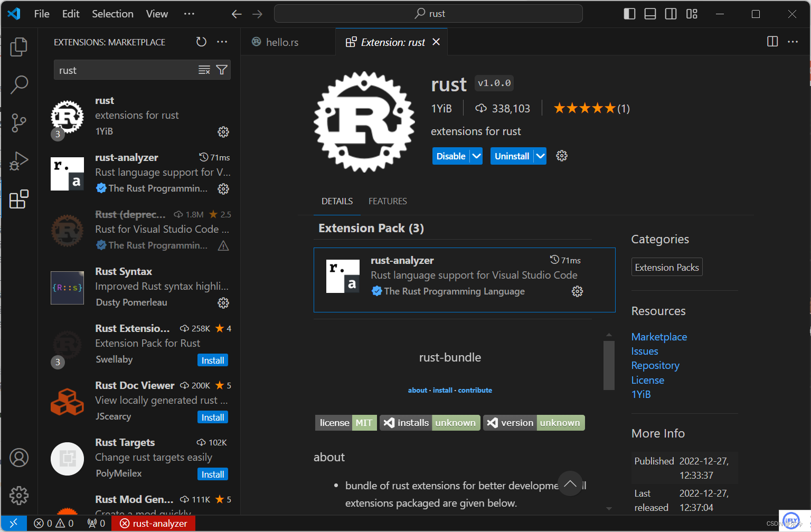Go back with the navigation arrow
Image resolution: width=811 pixels, height=532 pixels.
[237, 14]
